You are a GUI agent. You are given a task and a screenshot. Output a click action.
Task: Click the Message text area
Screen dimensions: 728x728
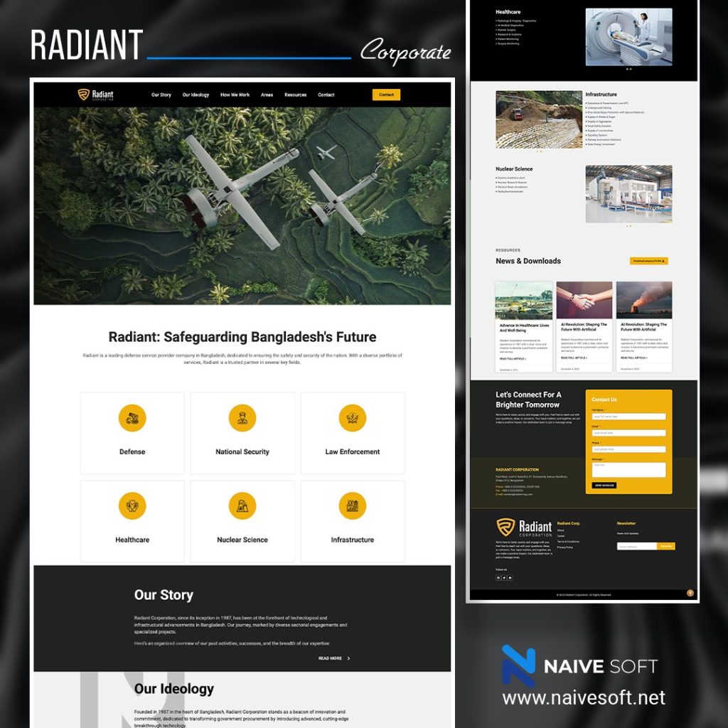[628, 469]
